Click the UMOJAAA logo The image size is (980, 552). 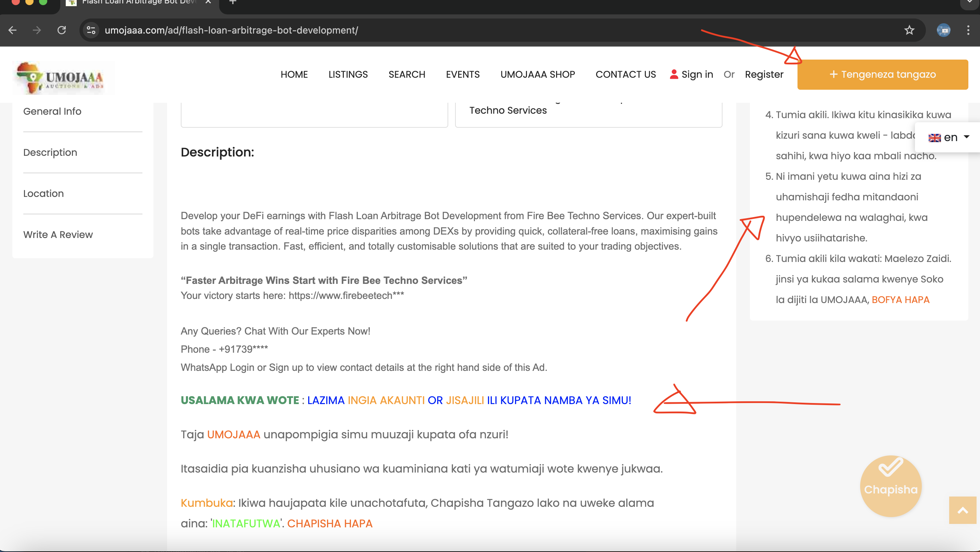tap(63, 78)
